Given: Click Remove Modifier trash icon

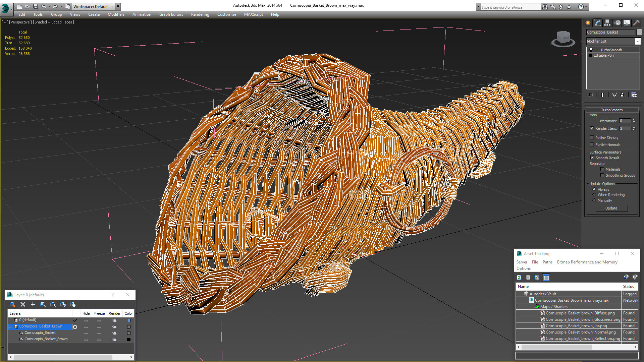Looking at the screenshot, I should (622, 95).
